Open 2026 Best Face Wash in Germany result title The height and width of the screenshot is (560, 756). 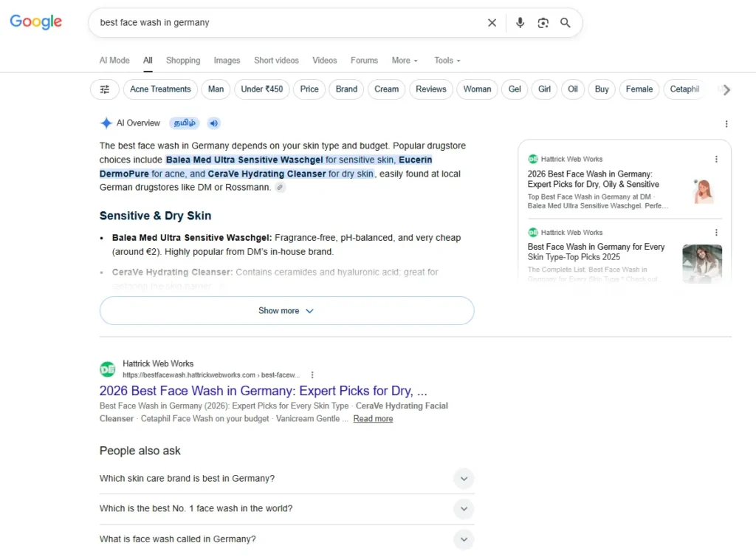(264, 391)
